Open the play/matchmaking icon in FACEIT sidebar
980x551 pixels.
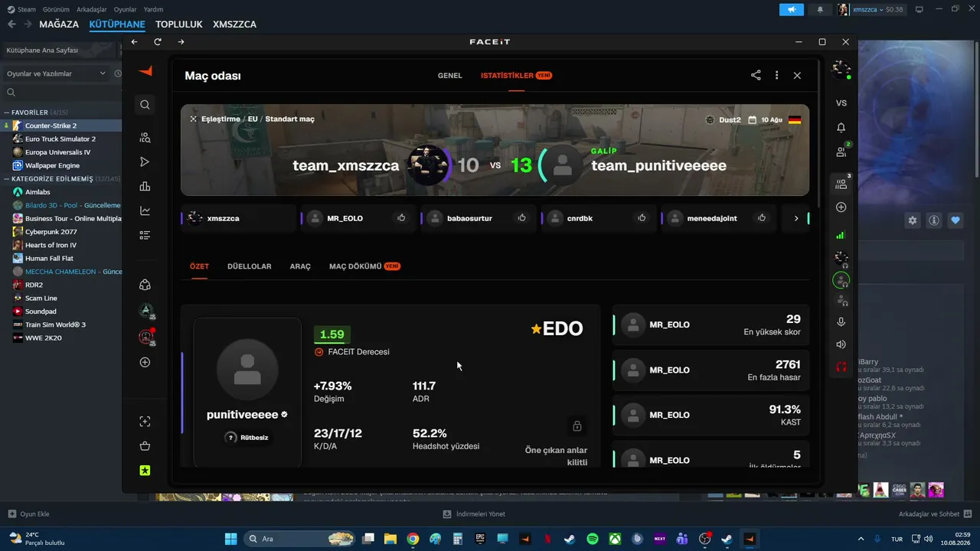[x=145, y=162]
